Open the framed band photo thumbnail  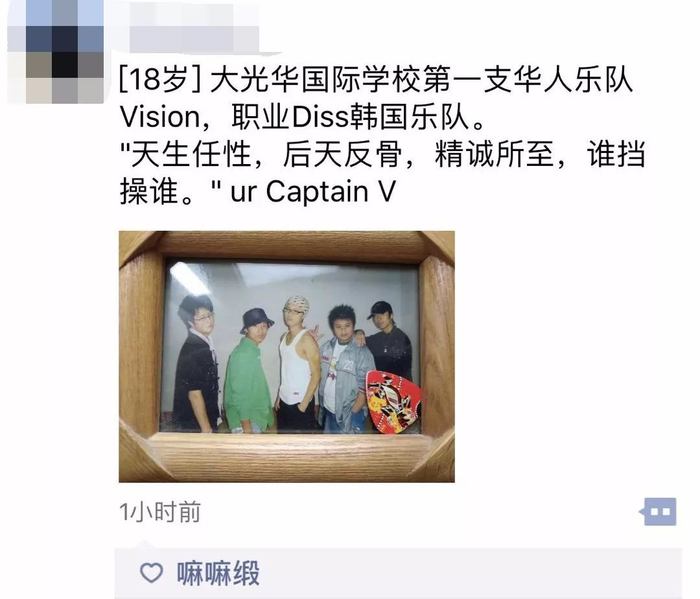tap(287, 356)
